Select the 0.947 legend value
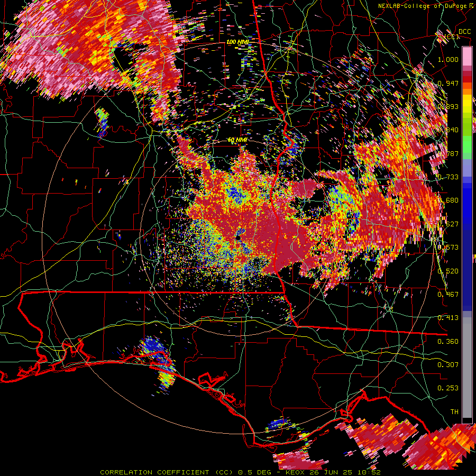Screen dimensions: 476x476 click(x=448, y=83)
